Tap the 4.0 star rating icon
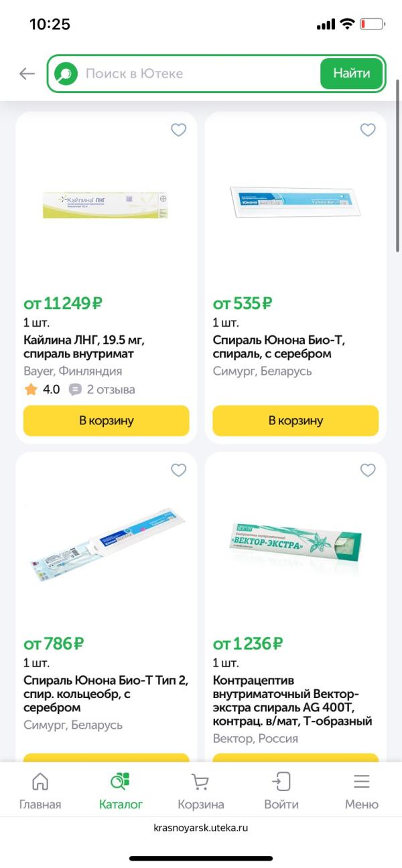 point(31,389)
